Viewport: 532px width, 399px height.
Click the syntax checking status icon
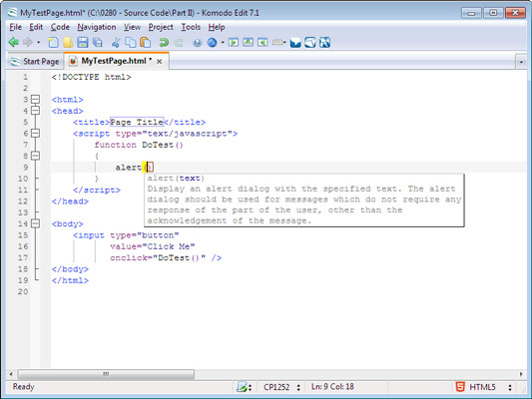pos(242,387)
